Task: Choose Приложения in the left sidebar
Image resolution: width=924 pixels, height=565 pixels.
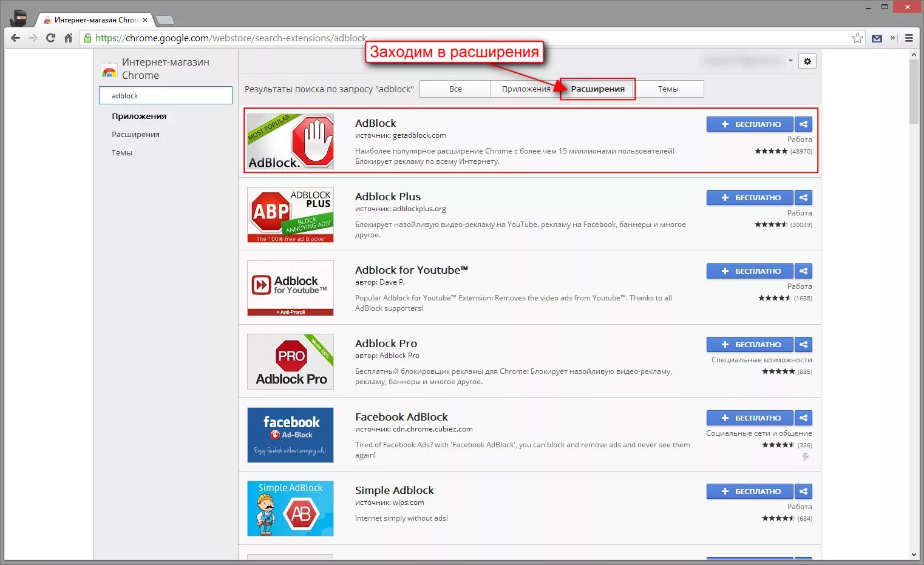Action: tap(139, 116)
